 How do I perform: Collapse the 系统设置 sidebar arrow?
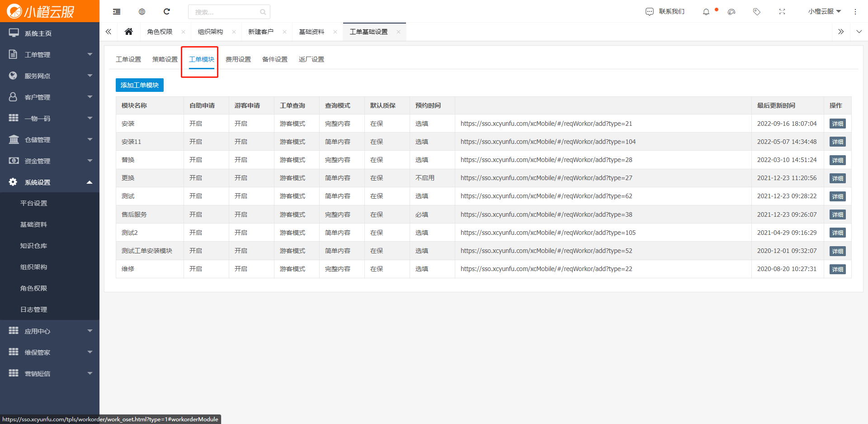[90, 182]
